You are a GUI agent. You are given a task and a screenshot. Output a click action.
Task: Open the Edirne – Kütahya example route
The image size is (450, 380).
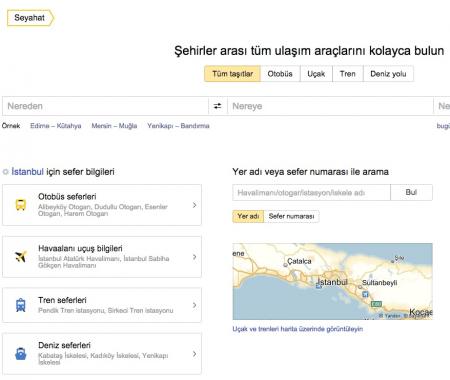56,126
